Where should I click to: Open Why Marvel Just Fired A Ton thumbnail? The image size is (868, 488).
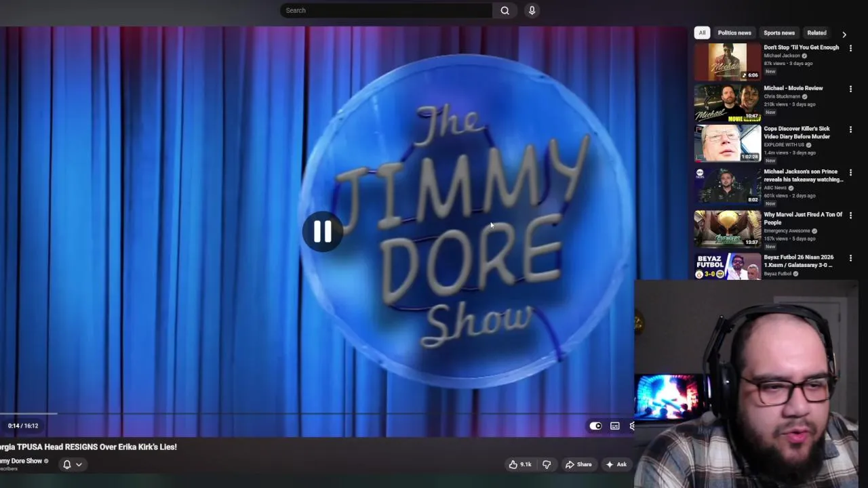point(728,228)
